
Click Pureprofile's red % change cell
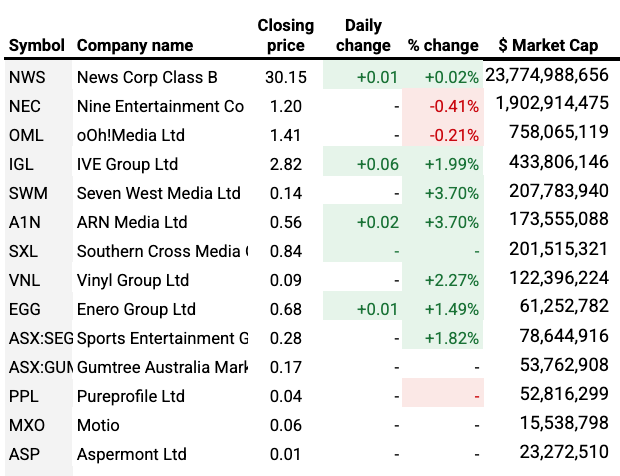point(441,396)
